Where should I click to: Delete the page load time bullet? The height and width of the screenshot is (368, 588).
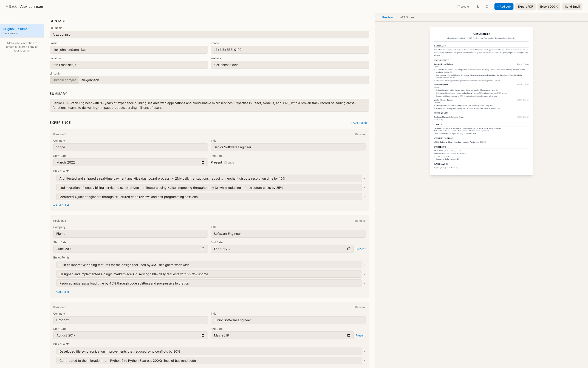(365, 284)
